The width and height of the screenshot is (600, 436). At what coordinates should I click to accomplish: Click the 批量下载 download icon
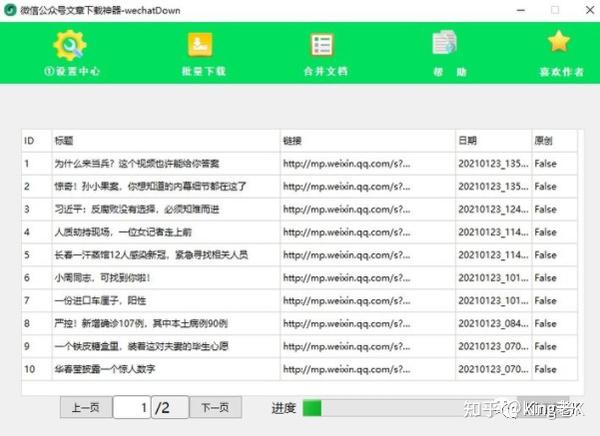pos(200,45)
